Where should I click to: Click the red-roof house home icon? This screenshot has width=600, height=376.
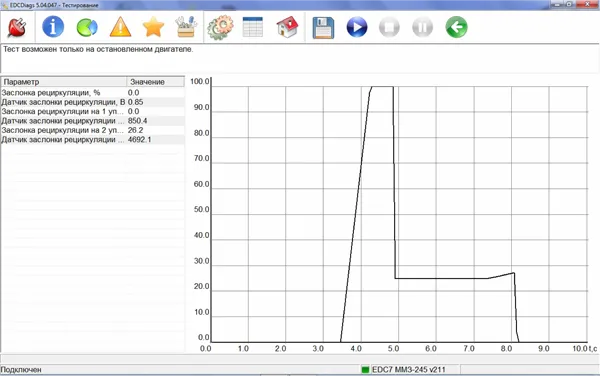click(x=287, y=27)
